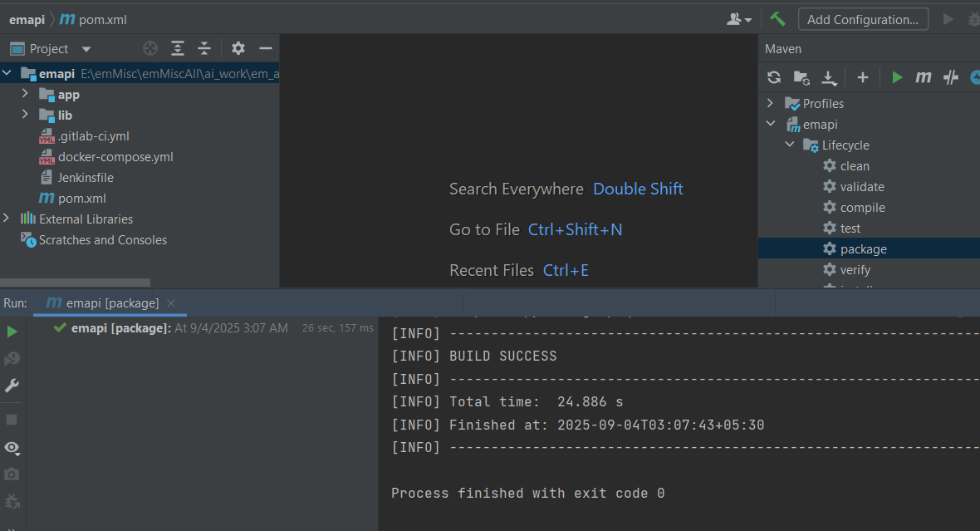Click the Build project hammer icon
This screenshot has width=980, height=531.
coord(777,19)
